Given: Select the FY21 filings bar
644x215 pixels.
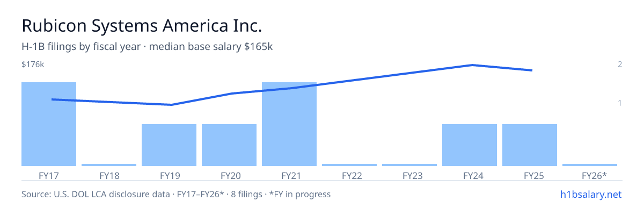Looking at the screenshot, I should [x=289, y=124].
